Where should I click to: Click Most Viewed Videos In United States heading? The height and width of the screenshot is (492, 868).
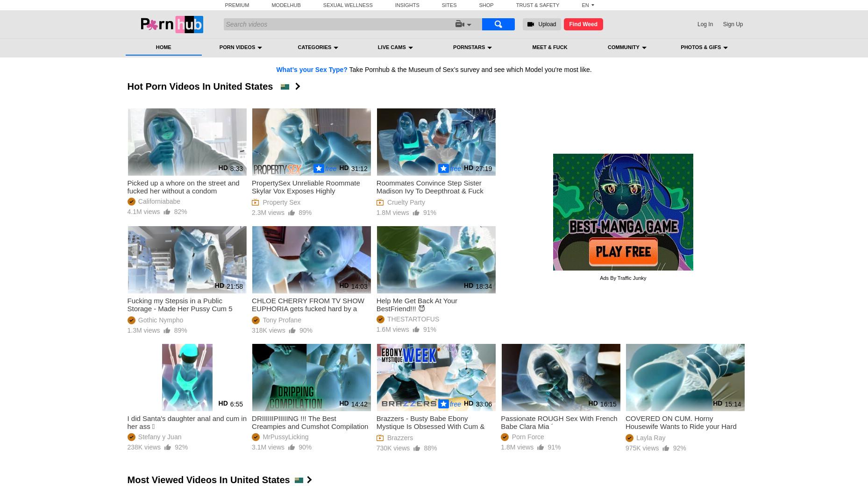point(208,480)
